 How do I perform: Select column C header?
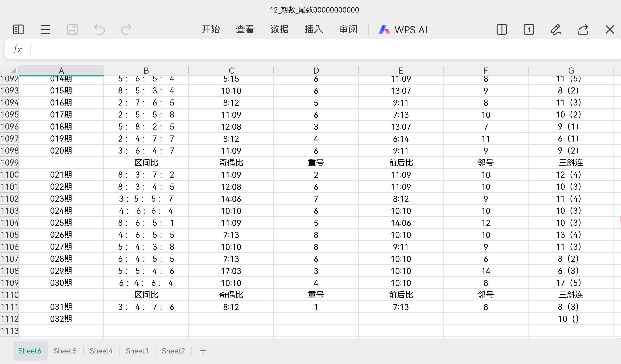click(x=231, y=71)
